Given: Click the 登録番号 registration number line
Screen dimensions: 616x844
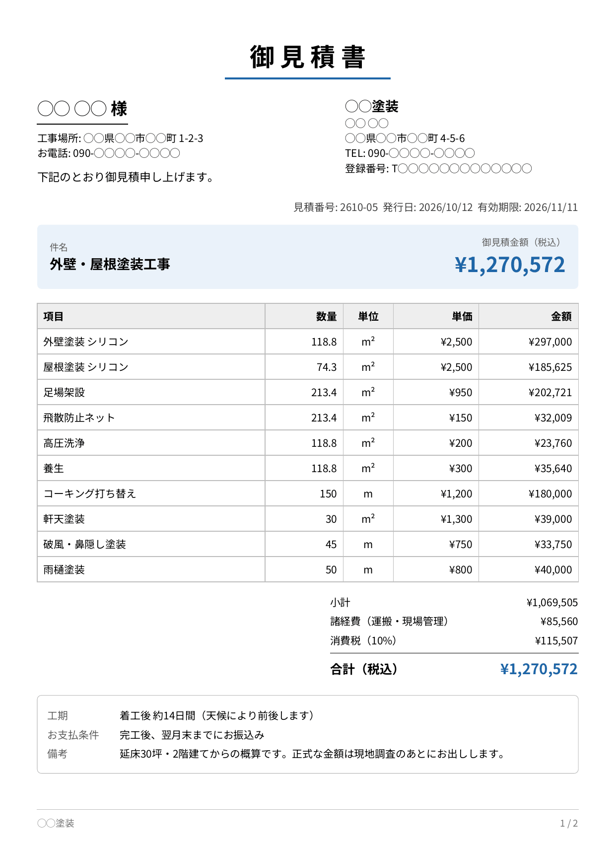Looking at the screenshot, I should [438, 168].
